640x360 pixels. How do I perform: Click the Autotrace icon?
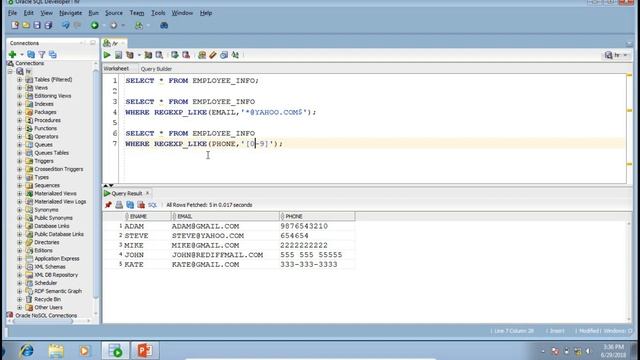148,55
